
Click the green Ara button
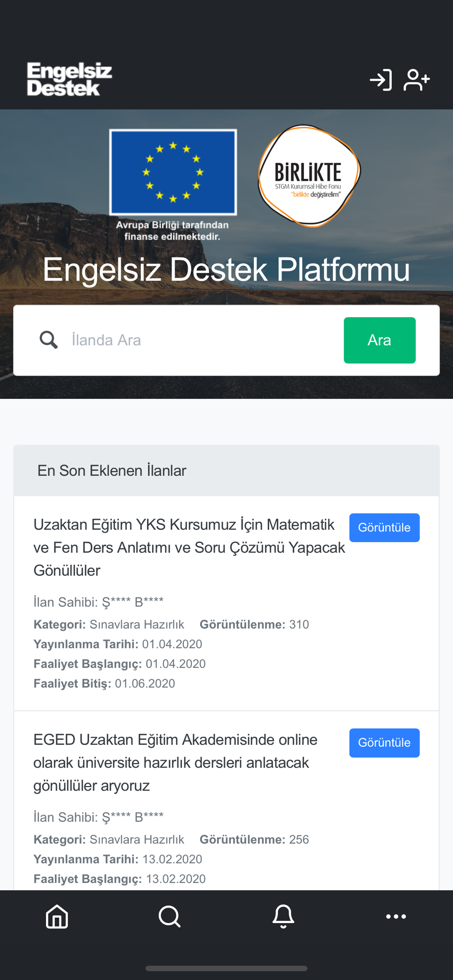[x=379, y=340]
